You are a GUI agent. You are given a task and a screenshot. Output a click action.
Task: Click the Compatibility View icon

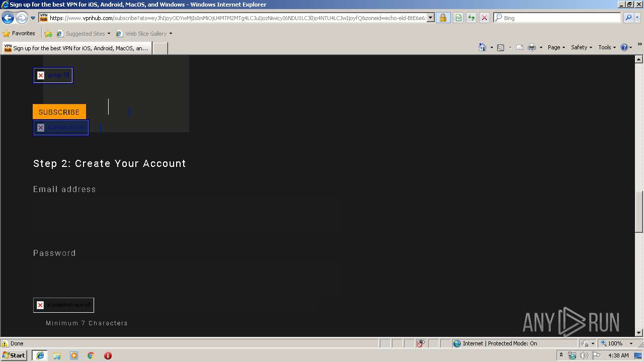point(458,18)
